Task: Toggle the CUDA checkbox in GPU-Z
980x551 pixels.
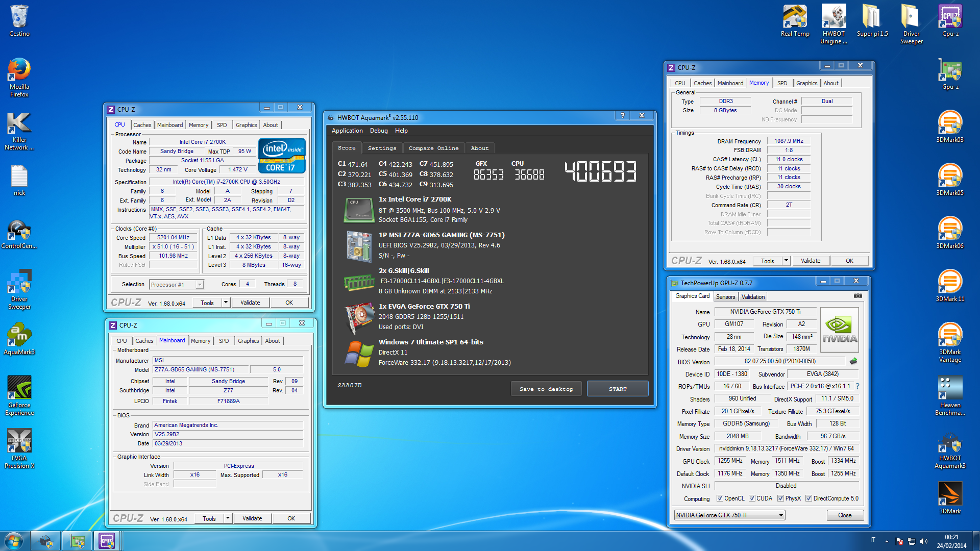Action: [752, 498]
